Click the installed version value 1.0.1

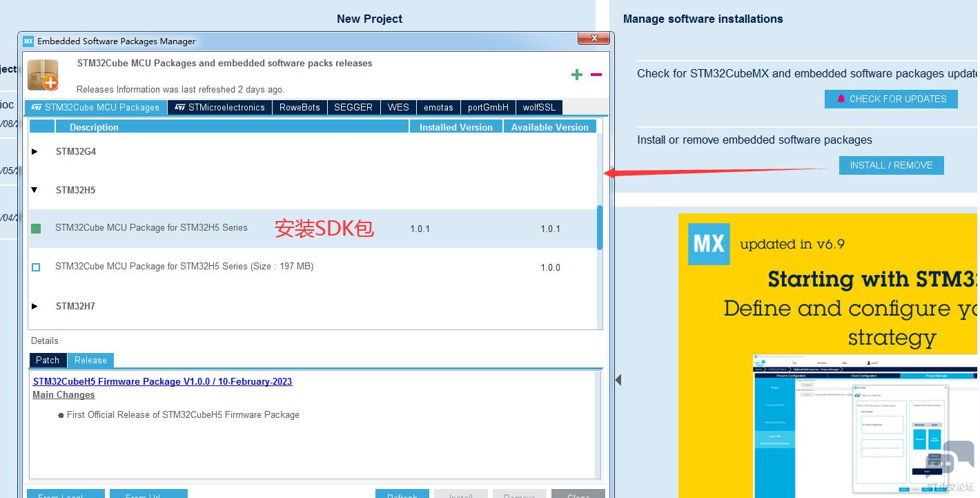click(420, 229)
